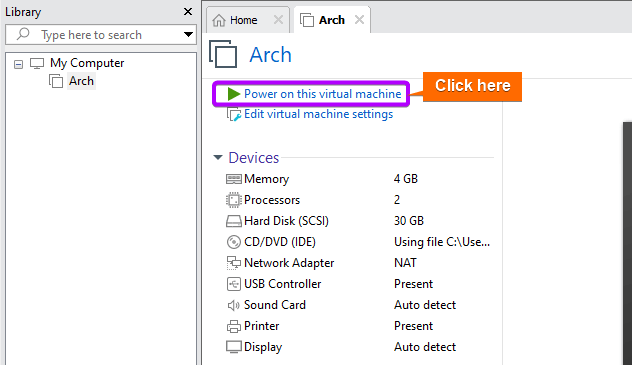Viewport: 632px width, 365px height.
Task: Click the Network Adapter icon
Action: click(x=234, y=263)
